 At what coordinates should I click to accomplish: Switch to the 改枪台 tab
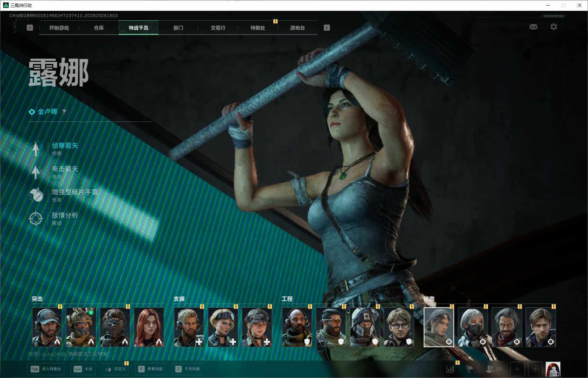tap(298, 28)
